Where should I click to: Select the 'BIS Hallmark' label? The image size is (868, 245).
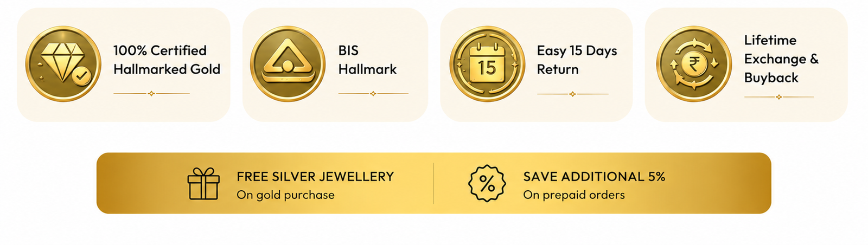[367, 60]
